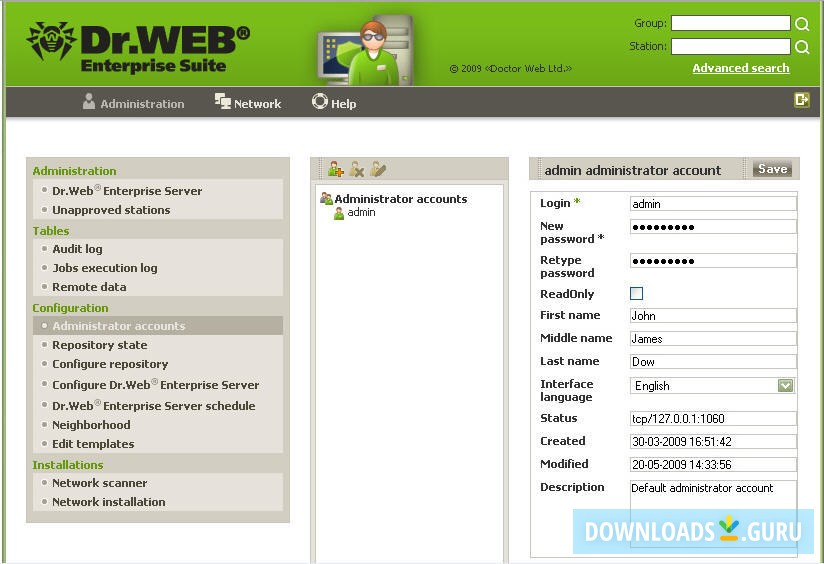824x564 pixels.
Task: Click the Last name field with Dow
Action: click(x=713, y=362)
